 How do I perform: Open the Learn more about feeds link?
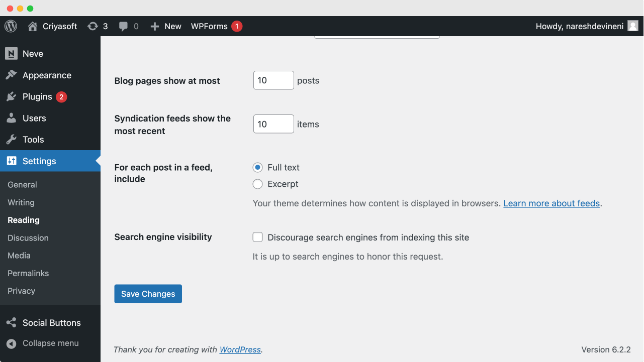551,203
